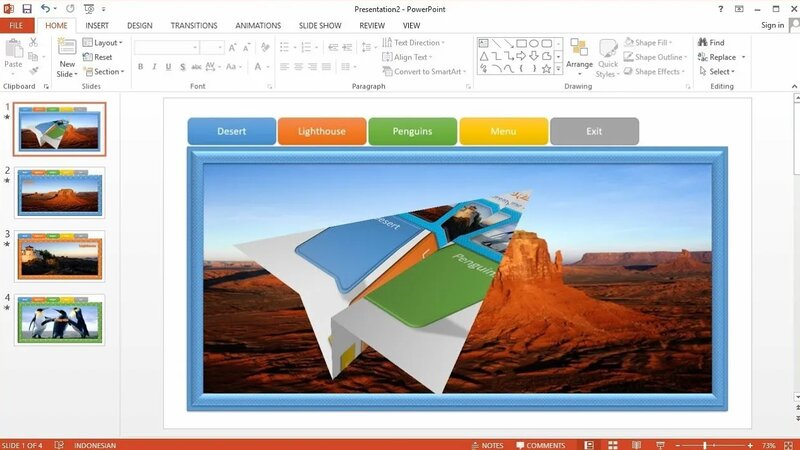Switch to Slide Sorter view in status bar
800x450 pixels.
(x=613, y=445)
